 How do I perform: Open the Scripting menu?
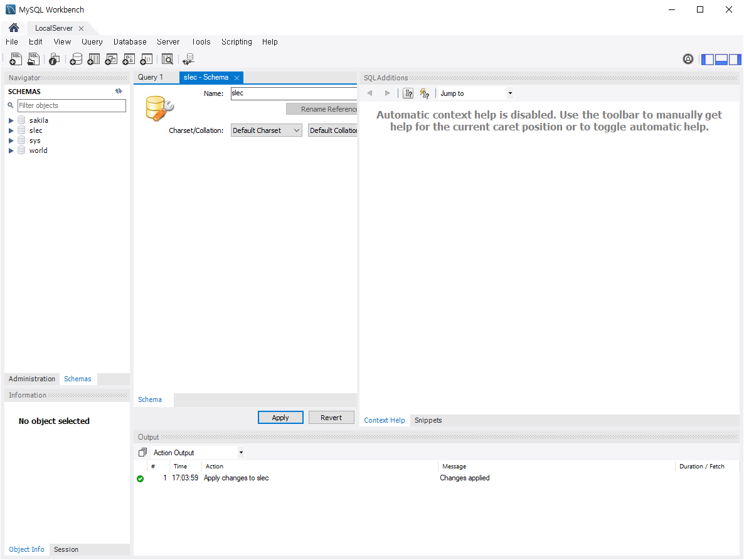(x=236, y=42)
